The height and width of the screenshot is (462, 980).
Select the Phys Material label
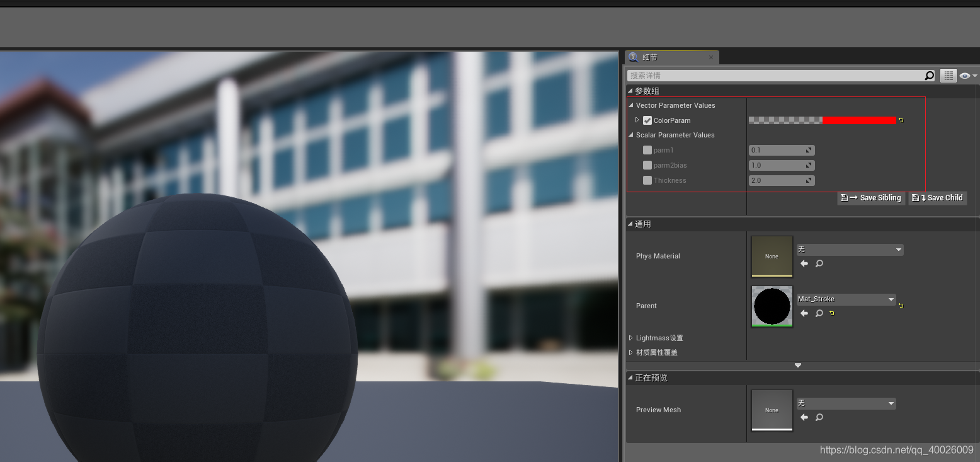(x=658, y=257)
